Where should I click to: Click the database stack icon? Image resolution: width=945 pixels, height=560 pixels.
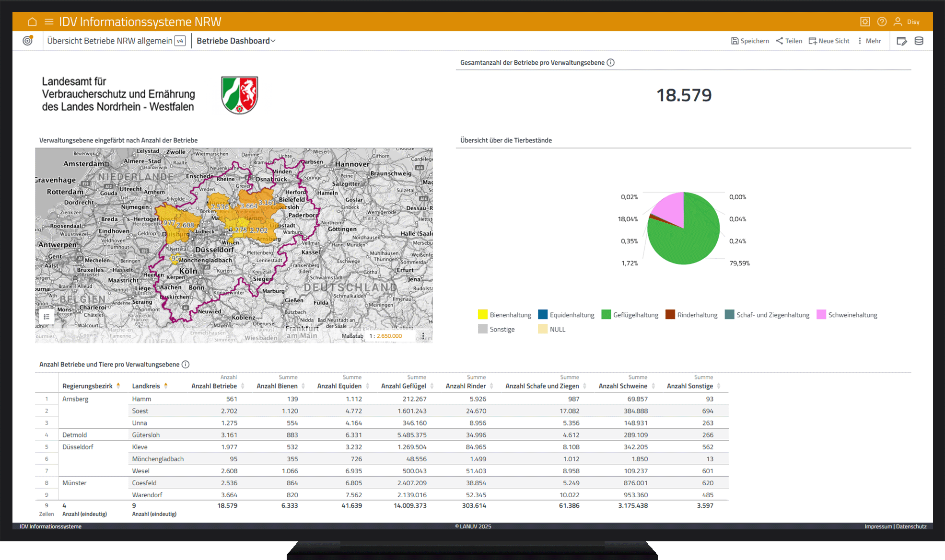click(x=919, y=41)
